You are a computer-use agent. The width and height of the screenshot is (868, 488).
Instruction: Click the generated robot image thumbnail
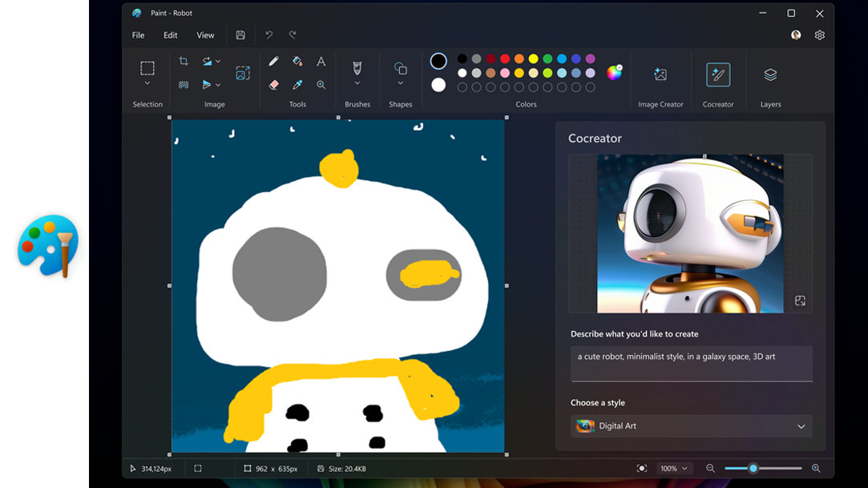tap(690, 233)
